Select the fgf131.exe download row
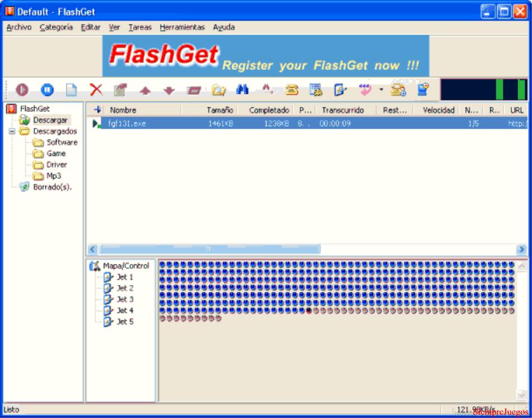 click(x=307, y=123)
